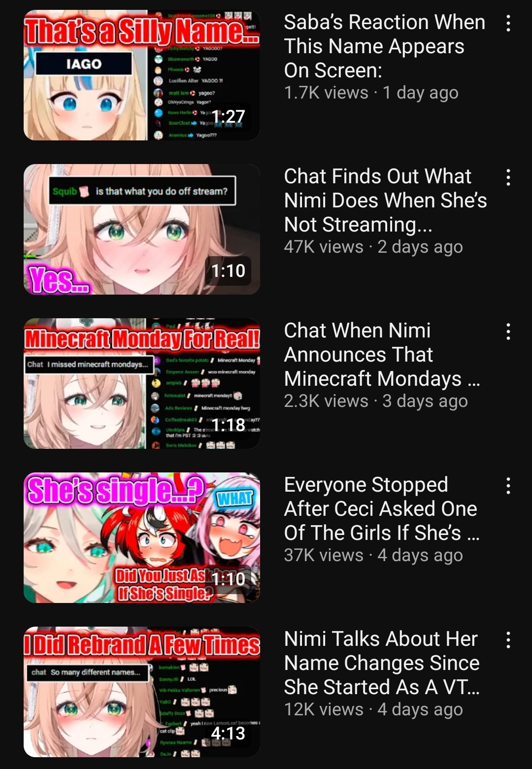Open three-dot menu for Everyone Stopped video
The height and width of the screenshot is (769, 532).
click(508, 486)
